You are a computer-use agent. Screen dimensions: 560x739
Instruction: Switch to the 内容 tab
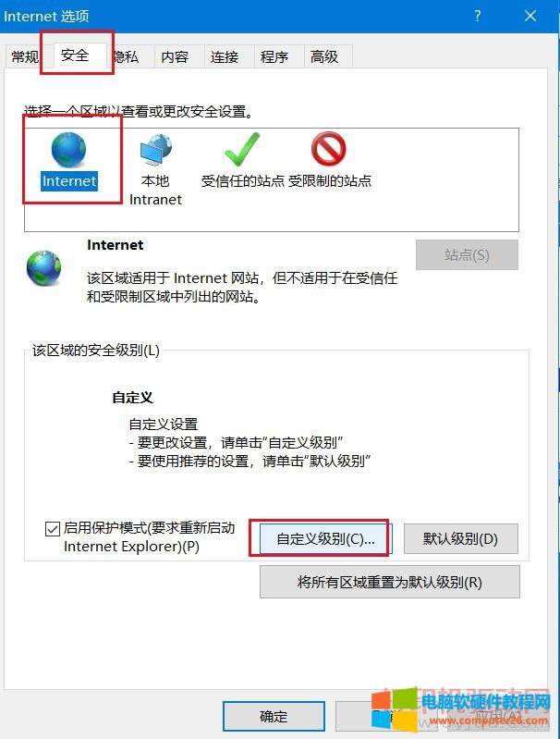[175, 57]
